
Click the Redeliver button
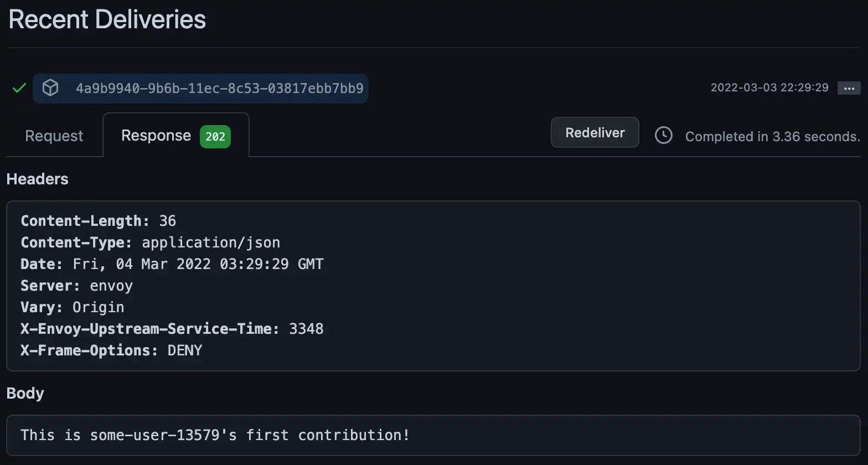click(x=595, y=132)
